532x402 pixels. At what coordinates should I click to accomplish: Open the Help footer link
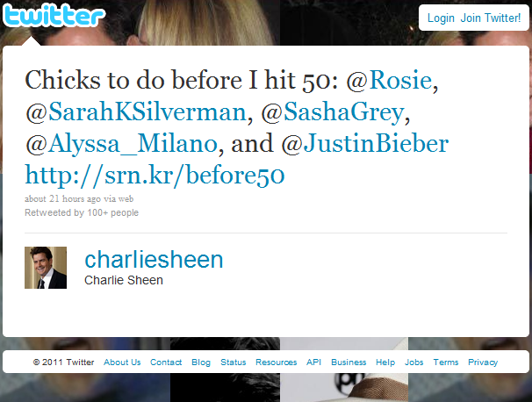point(385,363)
